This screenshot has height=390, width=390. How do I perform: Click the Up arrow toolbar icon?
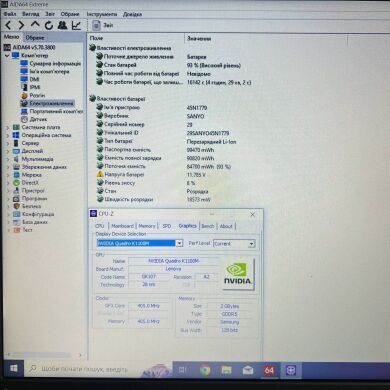(35, 25)
